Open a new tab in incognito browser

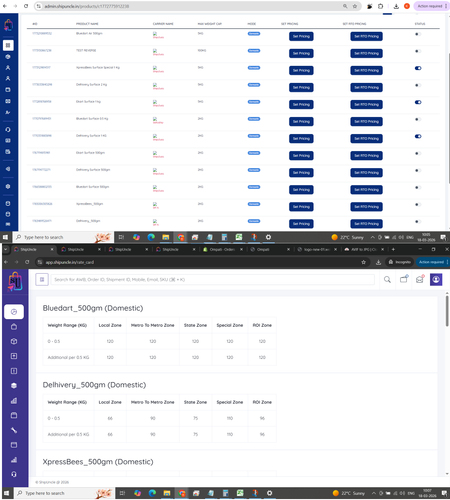393,249
